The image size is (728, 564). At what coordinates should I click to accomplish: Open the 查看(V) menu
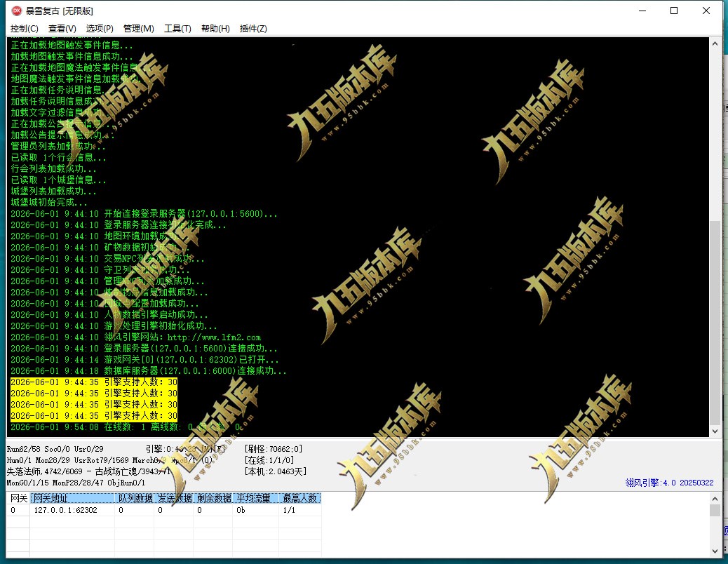pyautogui.click(x=62, y=29)
